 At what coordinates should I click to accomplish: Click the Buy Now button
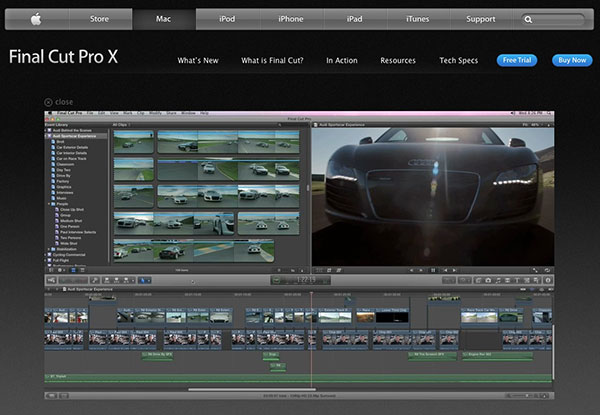(x=572, y=60)
